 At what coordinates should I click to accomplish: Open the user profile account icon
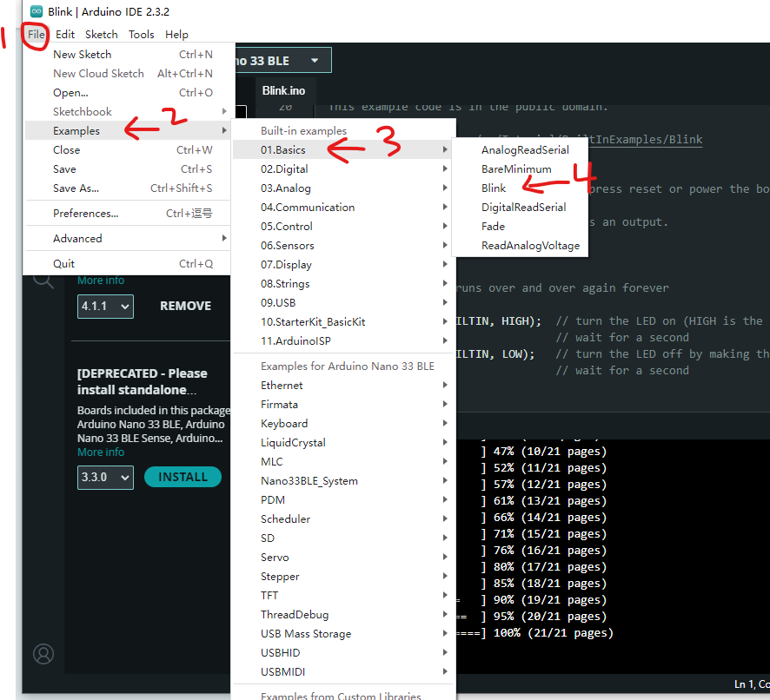(x=43, y=654)
